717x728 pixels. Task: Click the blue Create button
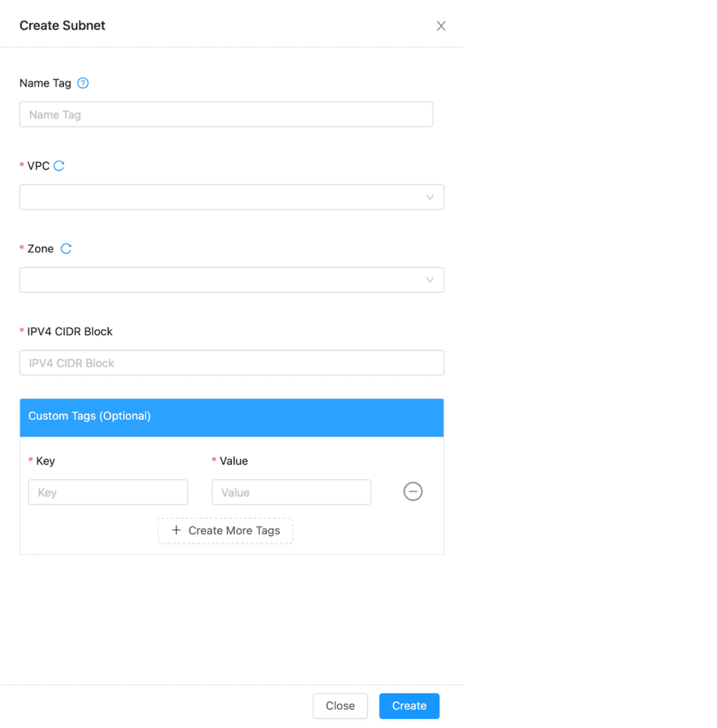[409, 706]
